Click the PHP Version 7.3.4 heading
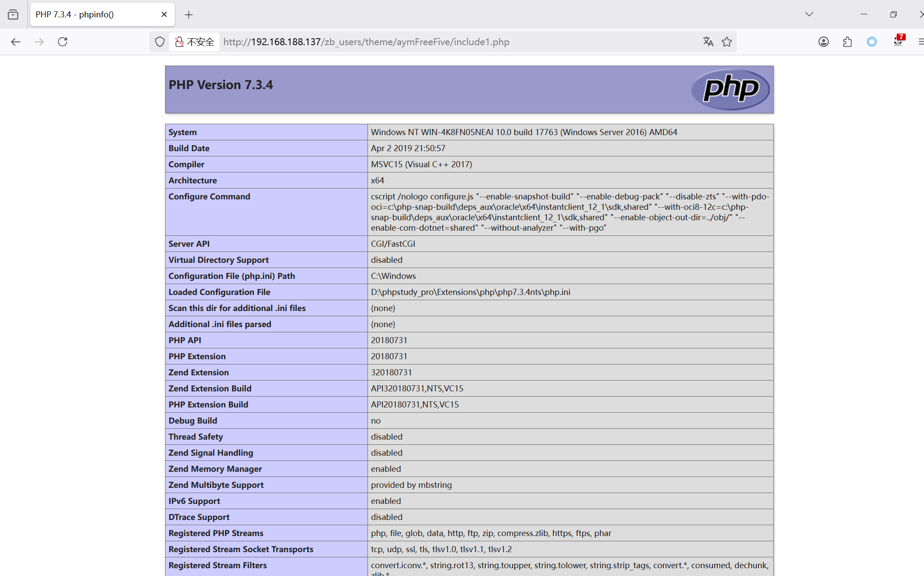Viewport: 924px width, 576px height. 221,85
